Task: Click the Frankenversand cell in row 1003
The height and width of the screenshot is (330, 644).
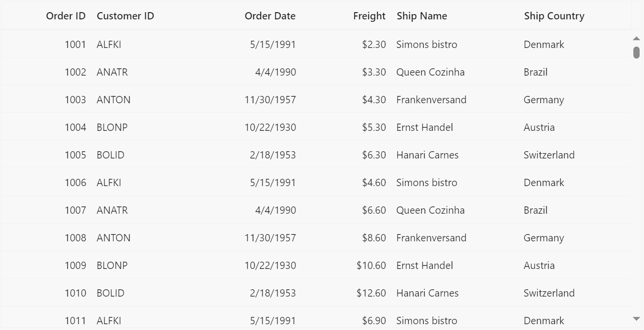Action: coord(431,100)
